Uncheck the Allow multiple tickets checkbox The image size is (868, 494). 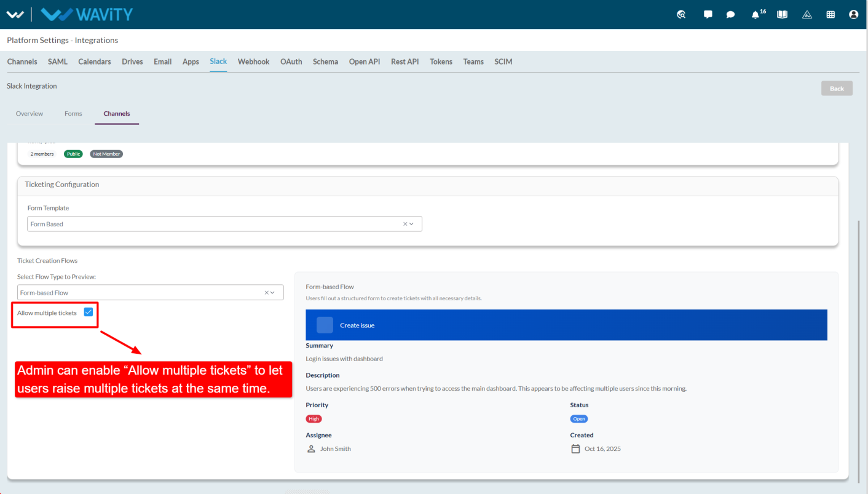click(89, 313)
